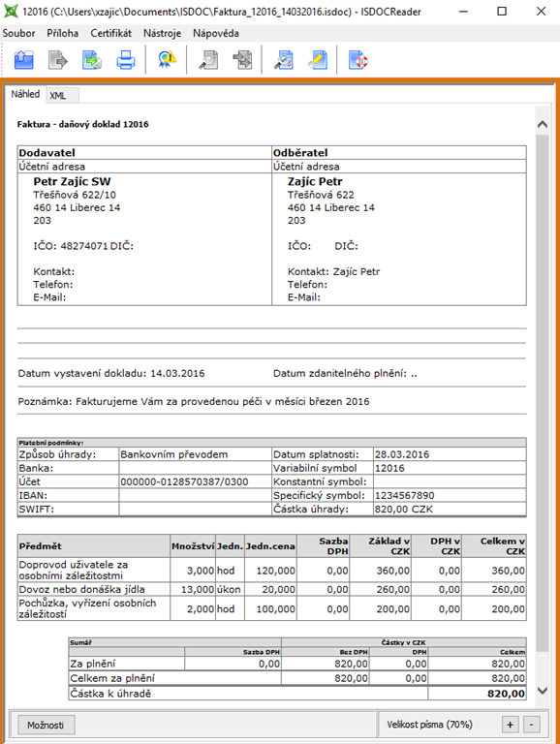Click the 'Celkem za plnění' row label
Screen dimensions: 560x744
click(x=112, y=678)
